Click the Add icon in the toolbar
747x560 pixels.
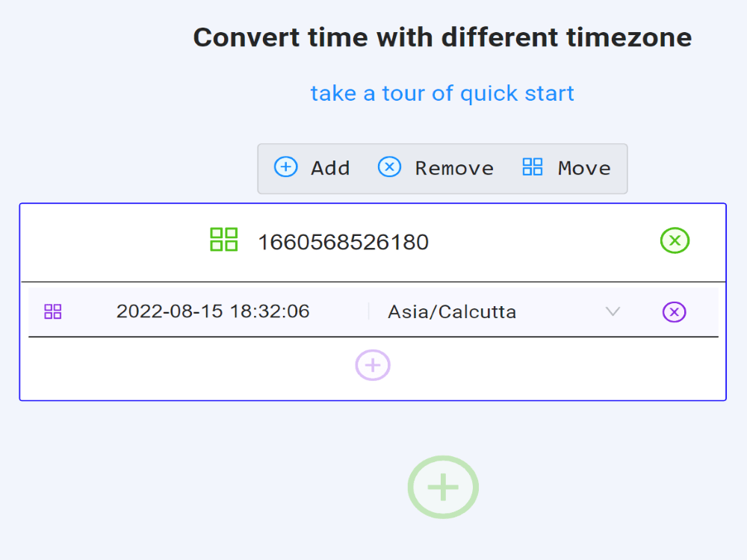coord(285,167)
